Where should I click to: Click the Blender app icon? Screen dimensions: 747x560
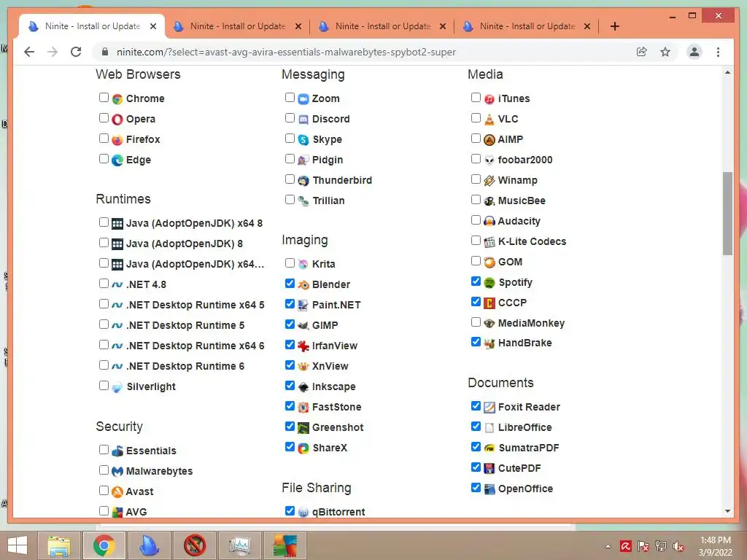pyautogui.click(x=303, y=285)
